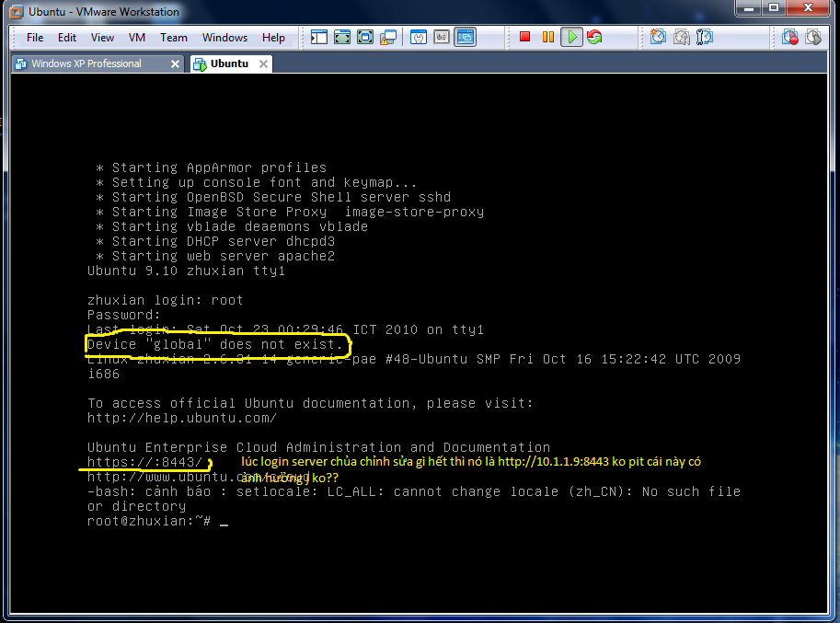The height and width of the screenshot is (623, 840).
Task: Click the VMware title bar app icon
Action: (x=17, y=12)
